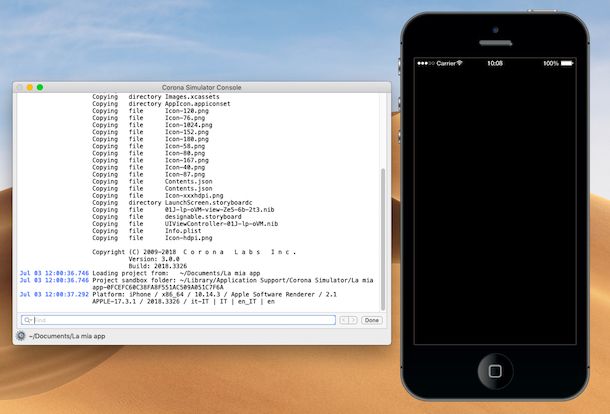Click the Icon-hdpi.png log line

click(152, 238)
